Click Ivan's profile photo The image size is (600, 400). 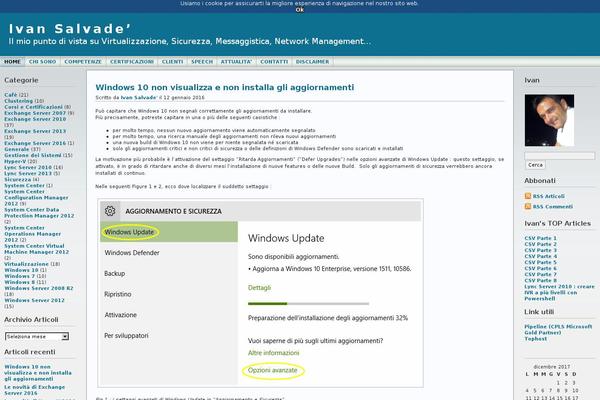click(x=549, y=120)
